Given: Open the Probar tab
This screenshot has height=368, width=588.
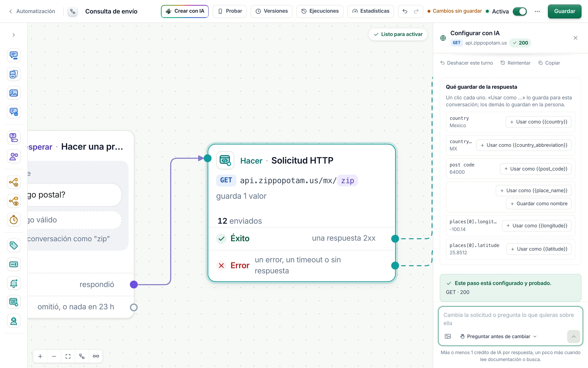Looking at the screenshot, I should click(230, 11).
